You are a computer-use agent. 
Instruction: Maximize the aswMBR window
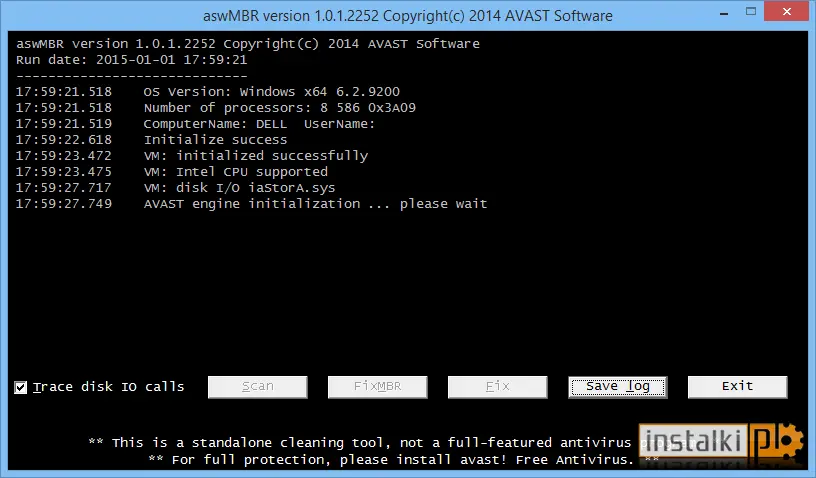click(750, 11)
